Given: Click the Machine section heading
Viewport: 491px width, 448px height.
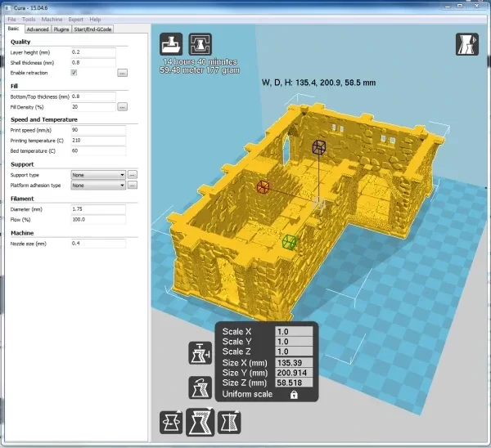Looking at the screenshot, I should 22,233.
